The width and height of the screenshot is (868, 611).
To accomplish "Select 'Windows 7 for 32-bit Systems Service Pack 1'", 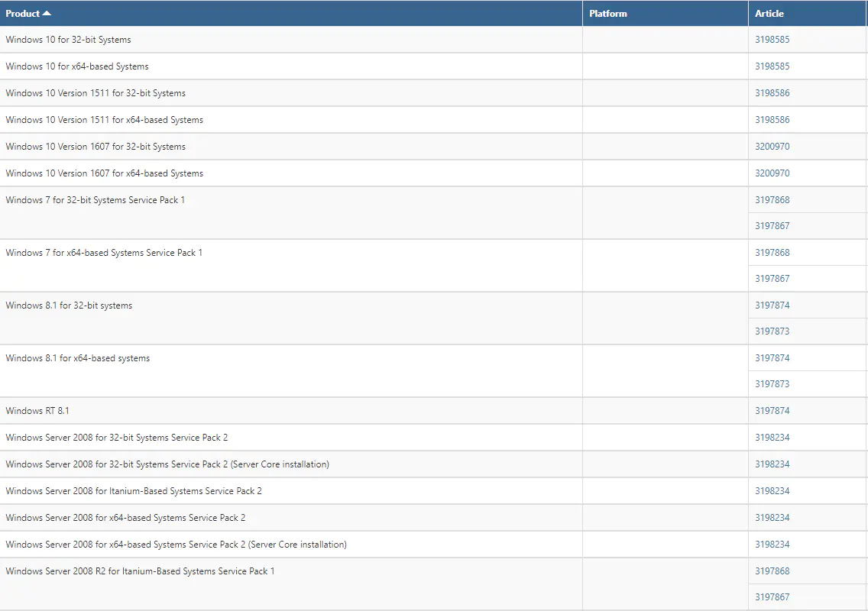I will (96, 200).
